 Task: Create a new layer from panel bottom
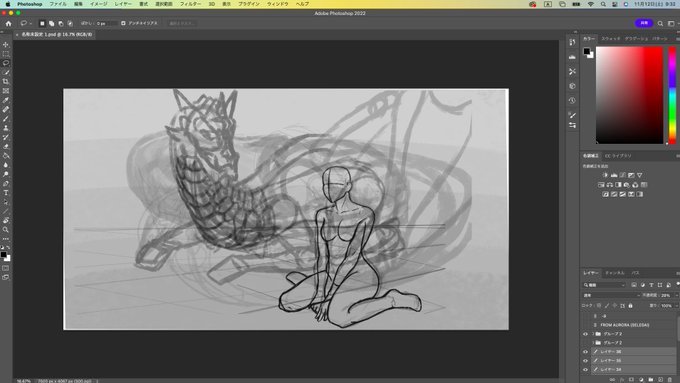[x=660, y=380]
